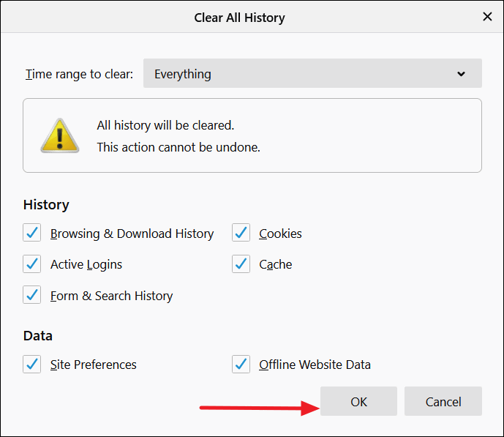Toggle the Form & Search History checkbox
This screenshot has width=504, height=437.
pyautogui.click(x=32, y=295)
